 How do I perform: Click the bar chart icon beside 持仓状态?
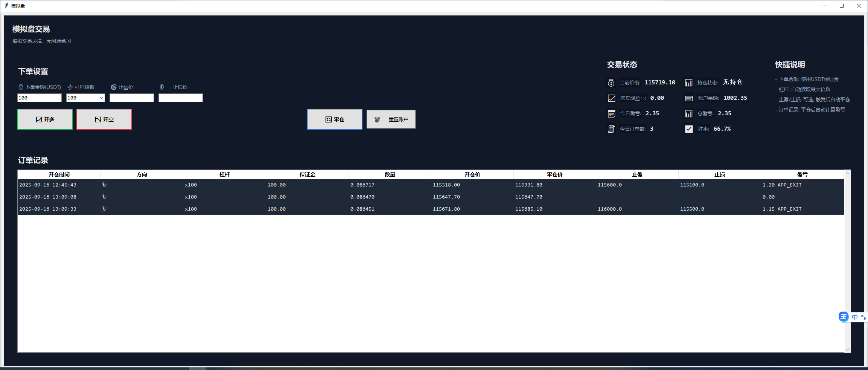[688, 83]
